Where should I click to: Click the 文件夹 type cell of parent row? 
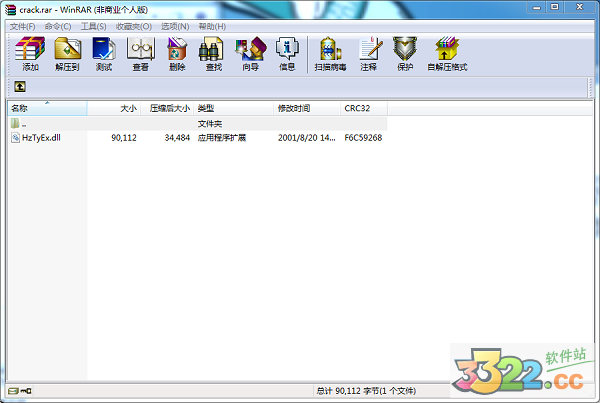pyautogui.click(x=210, y=124)
